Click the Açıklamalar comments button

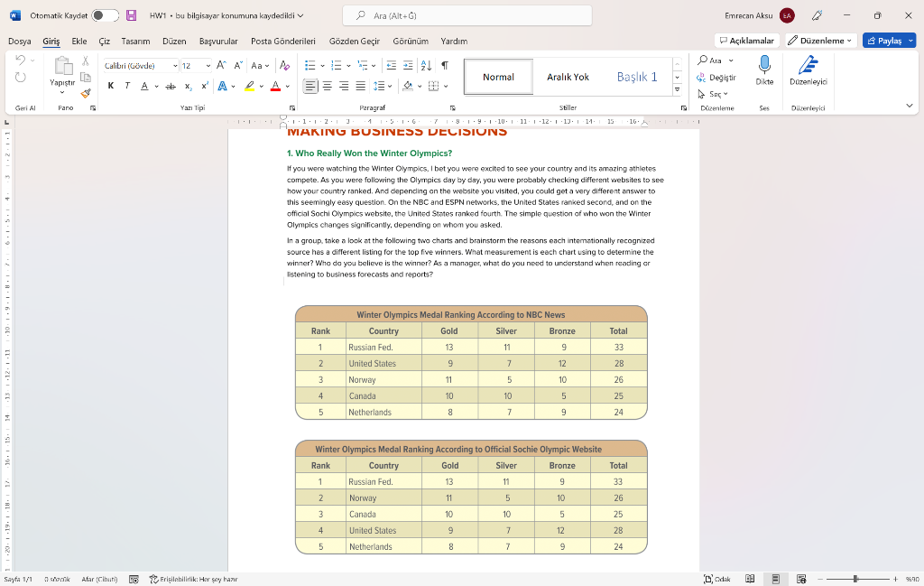click(x=746, y=41)
